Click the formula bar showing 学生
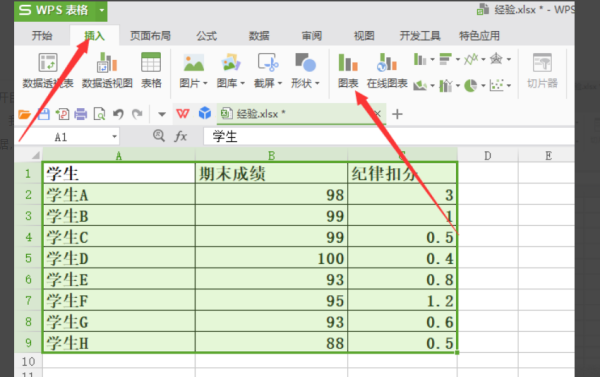Viewport: 600px width, 377px height. pyautogui.click(x=388, y=136)
